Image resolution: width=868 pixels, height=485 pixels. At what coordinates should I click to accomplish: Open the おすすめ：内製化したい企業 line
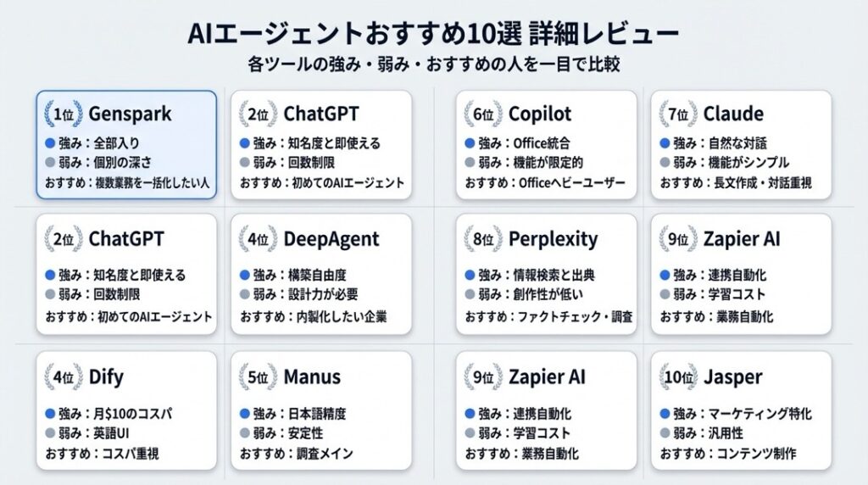(313, 317)
